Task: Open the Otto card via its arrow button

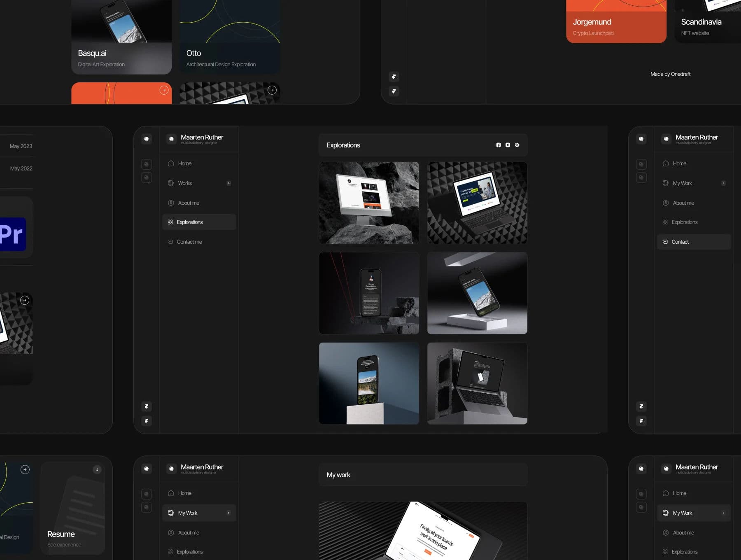Action: tap(272, 90)
